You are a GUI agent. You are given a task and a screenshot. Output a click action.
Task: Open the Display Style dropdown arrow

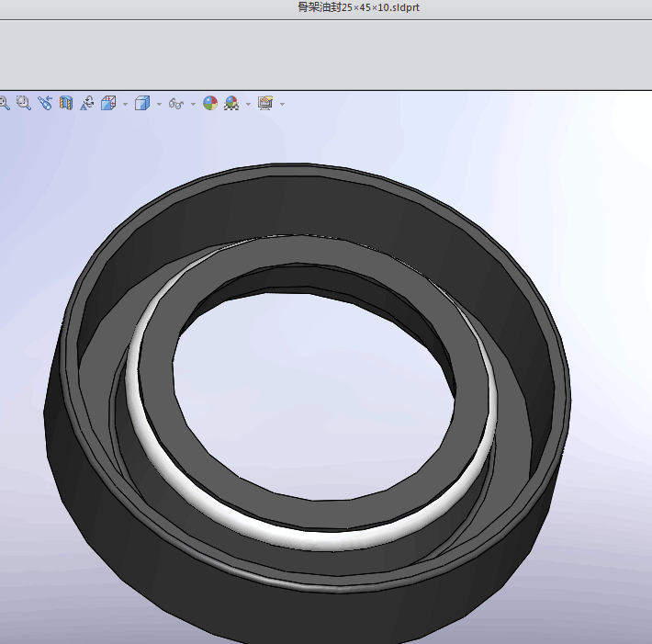click(x=159, y=104)
